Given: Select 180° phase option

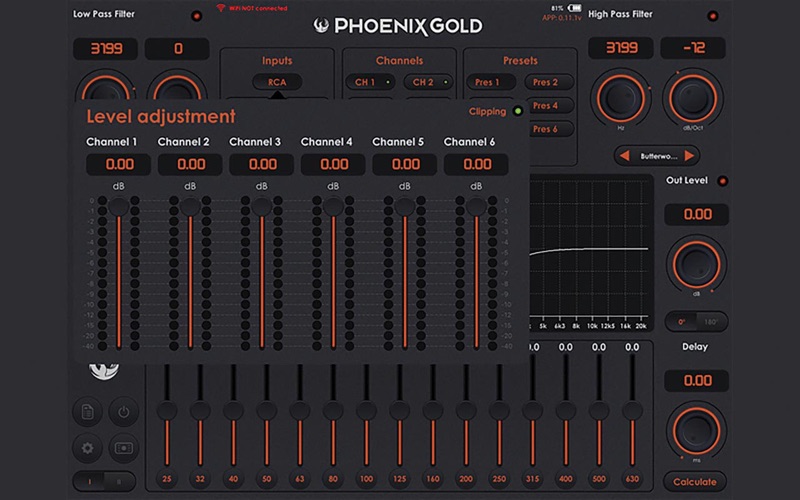Looking at the screenshot, I should click(x=711, y=322).
